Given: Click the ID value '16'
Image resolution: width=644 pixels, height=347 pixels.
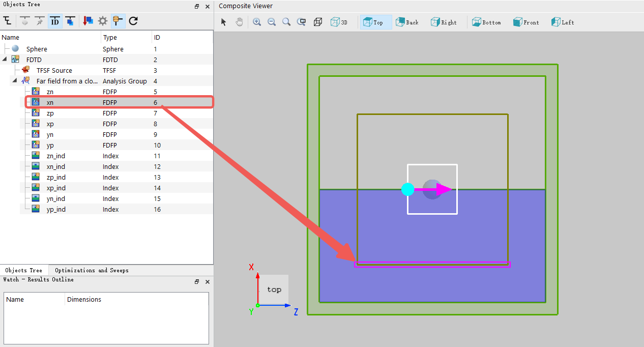Looking at the screenshot, I should coord(157,209).
